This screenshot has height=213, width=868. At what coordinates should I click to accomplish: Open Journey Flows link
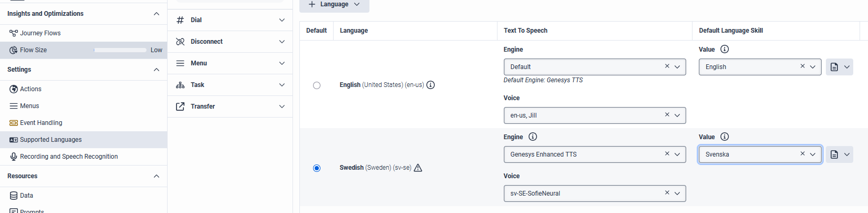(x=40, y=33)
